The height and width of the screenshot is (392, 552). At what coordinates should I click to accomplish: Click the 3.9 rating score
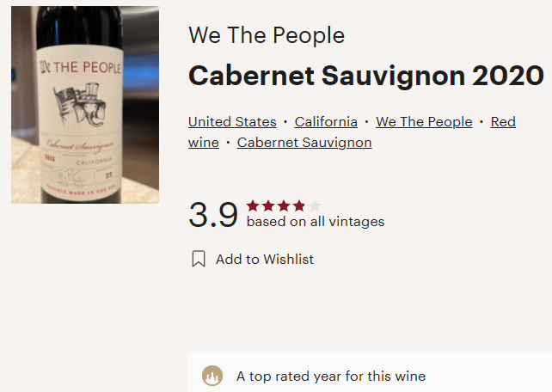213,215
